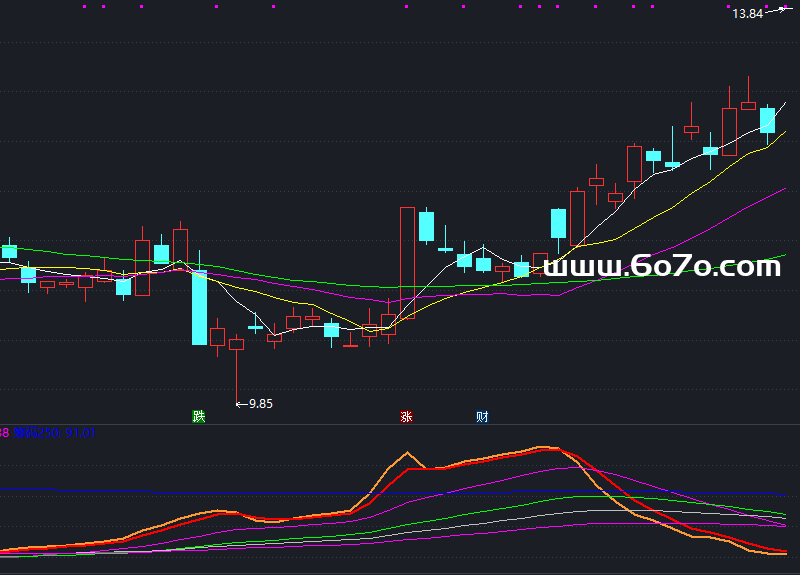800x575 pixels.
Task: Select the candle with wick reaching 9.85
Action: point(236,345)
